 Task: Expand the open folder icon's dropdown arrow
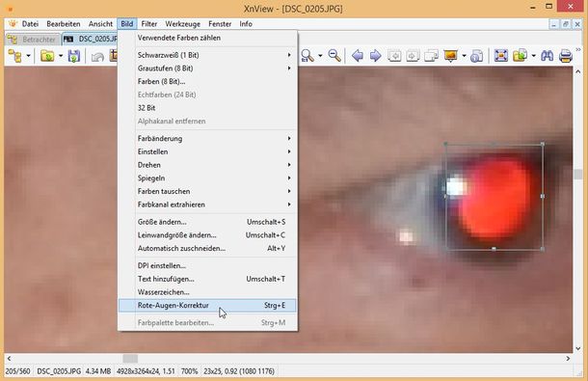tap(61, 56)
